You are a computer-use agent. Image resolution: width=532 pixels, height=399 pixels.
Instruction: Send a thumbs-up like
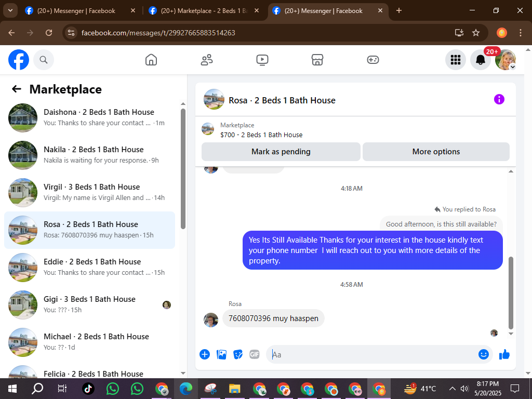click(x=504, y=354)
